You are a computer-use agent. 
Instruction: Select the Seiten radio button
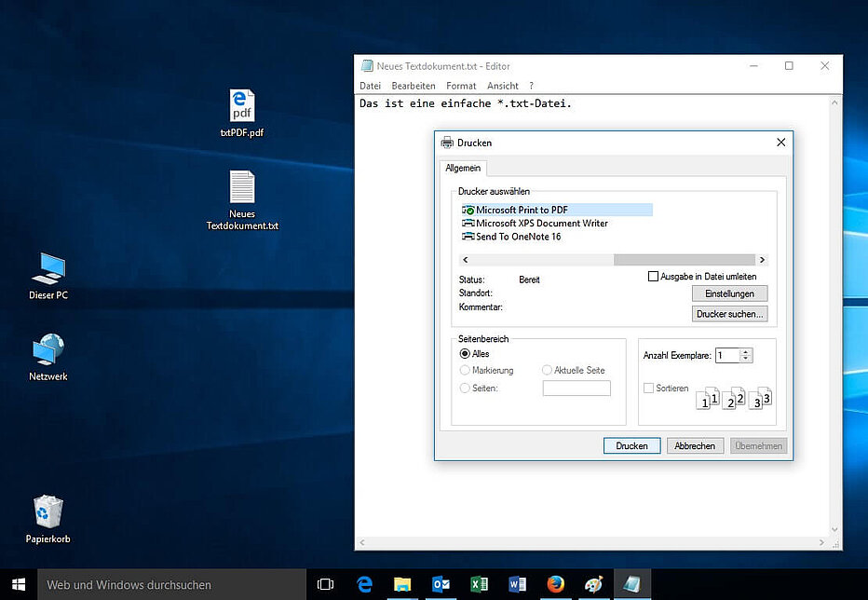[465, 389]
